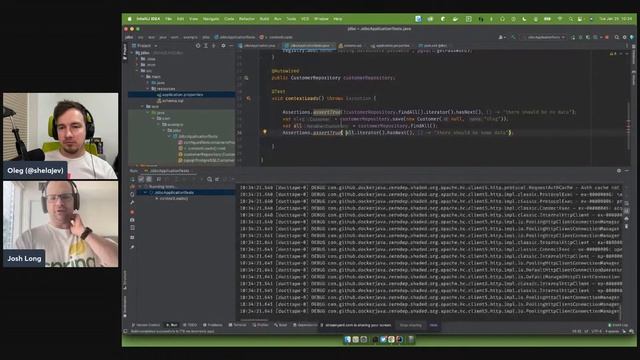Expand all nodes in Project panel
The width and height of the screenshot is (640, 360).
click(206, 46)
